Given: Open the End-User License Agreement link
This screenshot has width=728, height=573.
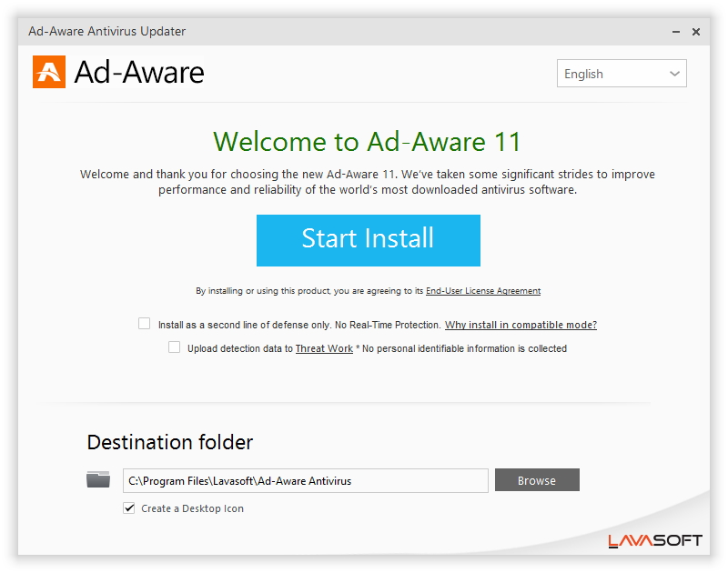Looking at the screenshot, I should tap(483, 291).
